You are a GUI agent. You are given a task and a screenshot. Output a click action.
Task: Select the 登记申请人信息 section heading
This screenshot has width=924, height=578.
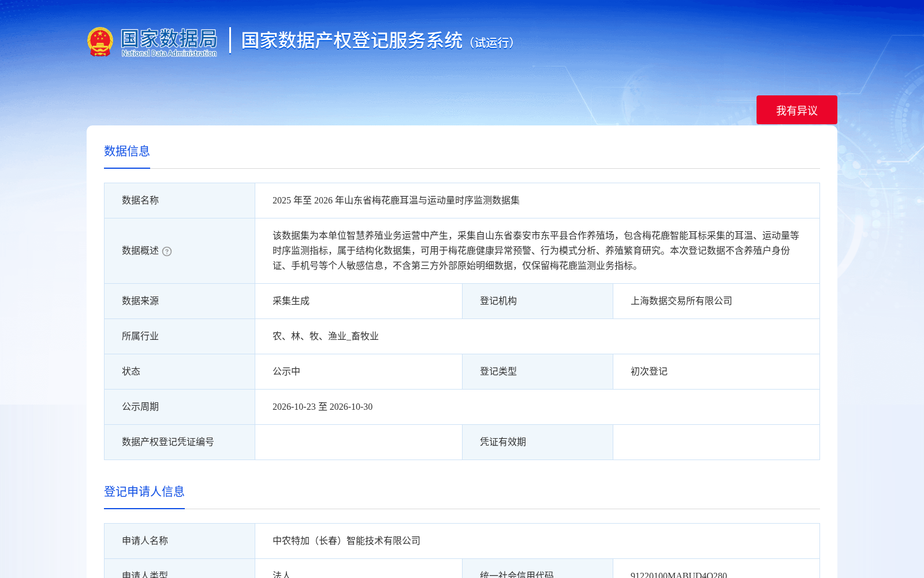pos(144,491)
